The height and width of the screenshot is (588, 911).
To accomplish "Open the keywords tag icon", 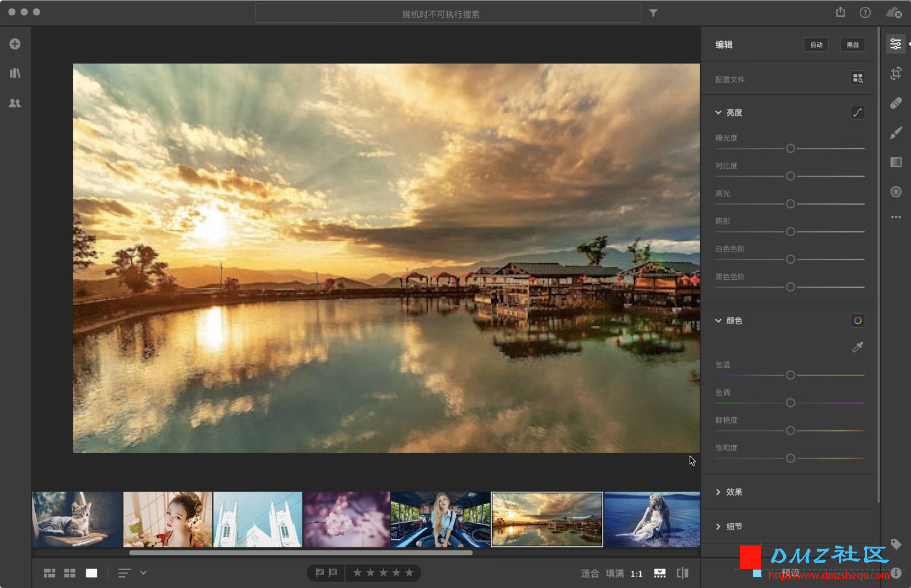I will [x=896, y=544].
